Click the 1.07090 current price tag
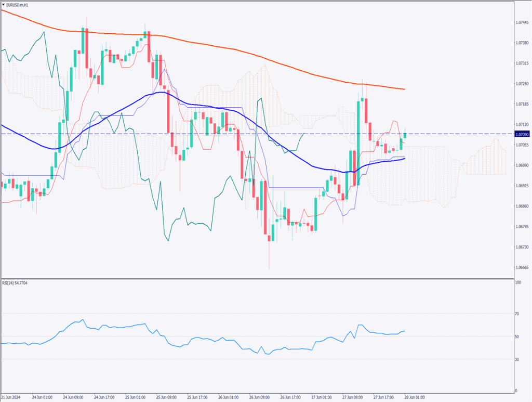 coord(522,134)
